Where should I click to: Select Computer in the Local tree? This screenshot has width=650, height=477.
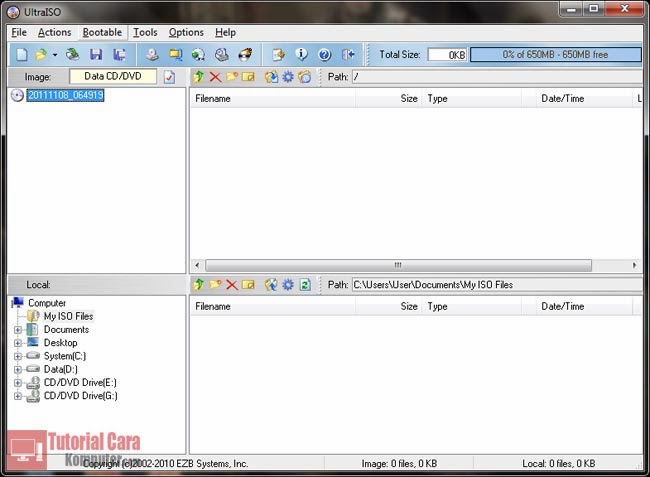coord(46,303)
